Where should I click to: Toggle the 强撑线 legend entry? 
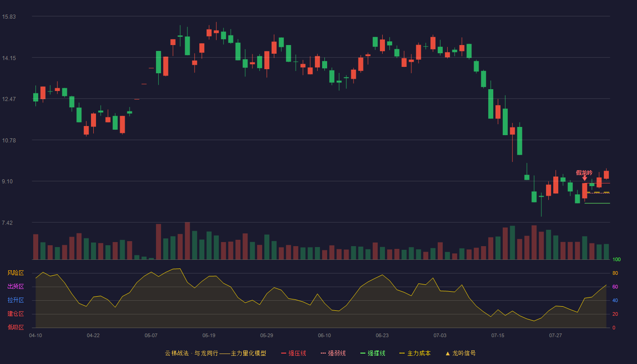[373, 353]
